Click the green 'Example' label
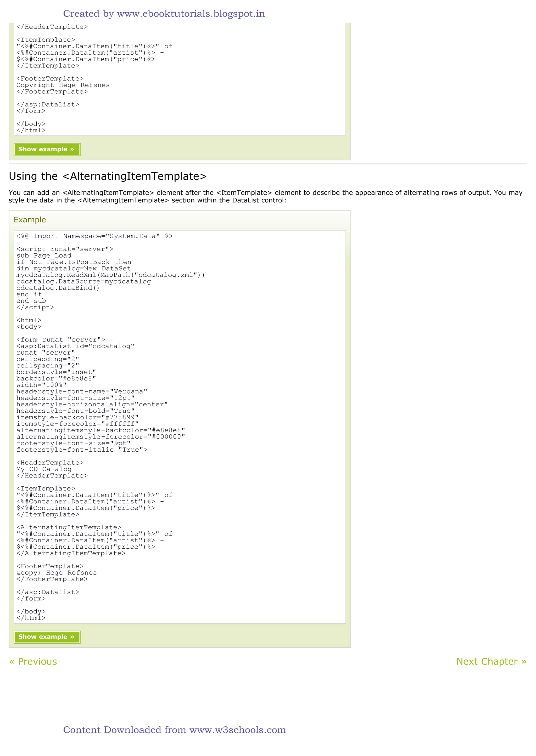 tap(30, 220)
